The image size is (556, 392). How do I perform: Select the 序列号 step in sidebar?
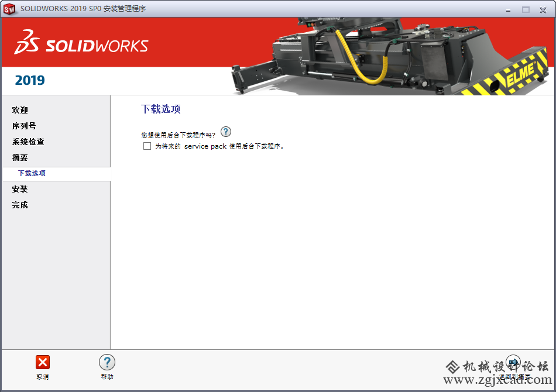click(24, 126)
